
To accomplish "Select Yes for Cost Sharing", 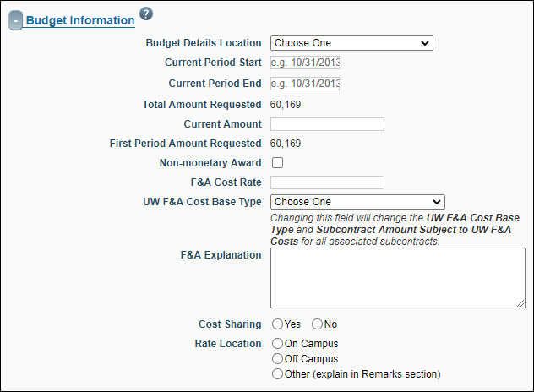I will (x=277, y=324).
